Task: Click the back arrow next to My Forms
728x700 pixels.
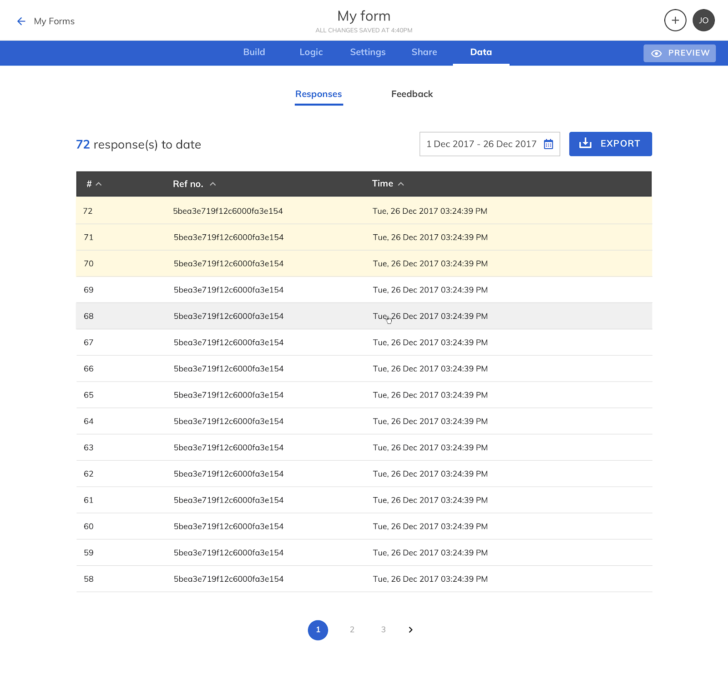Action: tap(21, 21)
